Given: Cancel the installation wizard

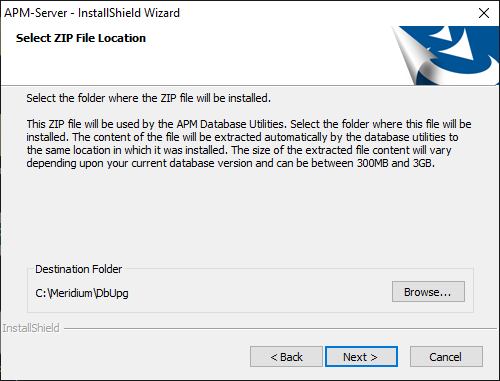Looking at the screenshot, I should coord(446,357).
